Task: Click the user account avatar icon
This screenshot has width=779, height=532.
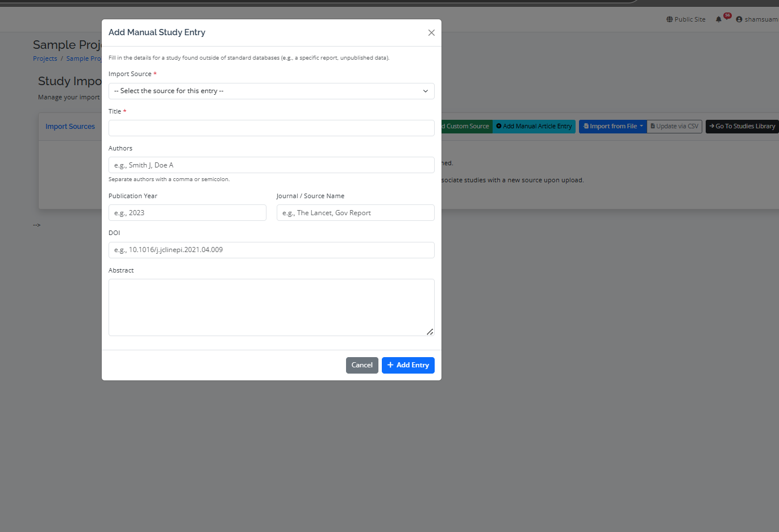Action: coord(739,19)
